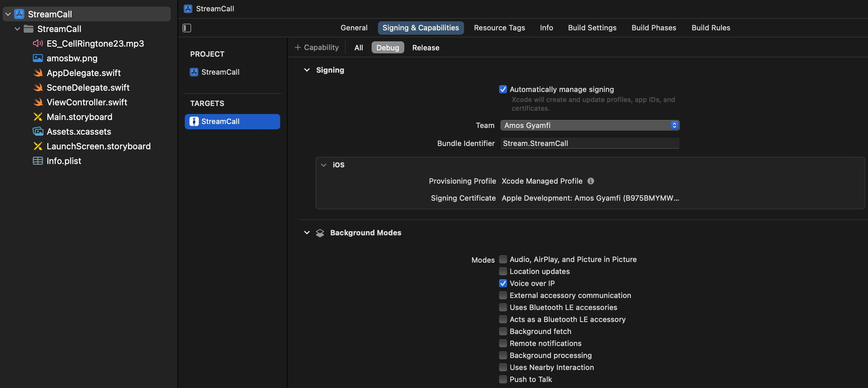The height and width of the screenshot is (388, 868).
Task: Click the AppDelegate.swift Swift file icon
Action: point(38,73)
